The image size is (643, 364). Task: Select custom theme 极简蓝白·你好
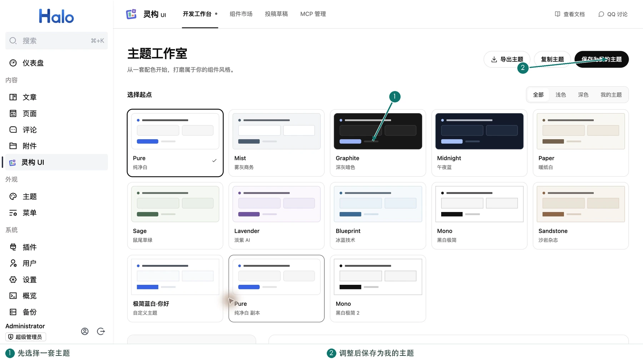tap(175, 289)
